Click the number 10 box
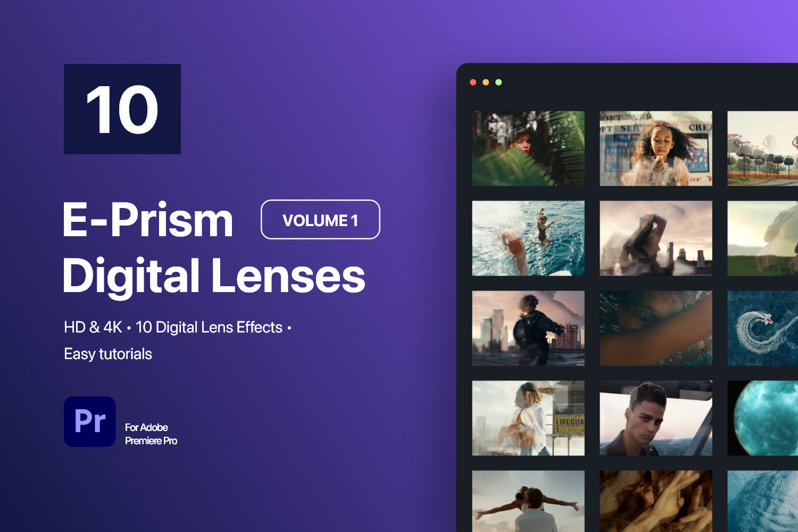 122,109
